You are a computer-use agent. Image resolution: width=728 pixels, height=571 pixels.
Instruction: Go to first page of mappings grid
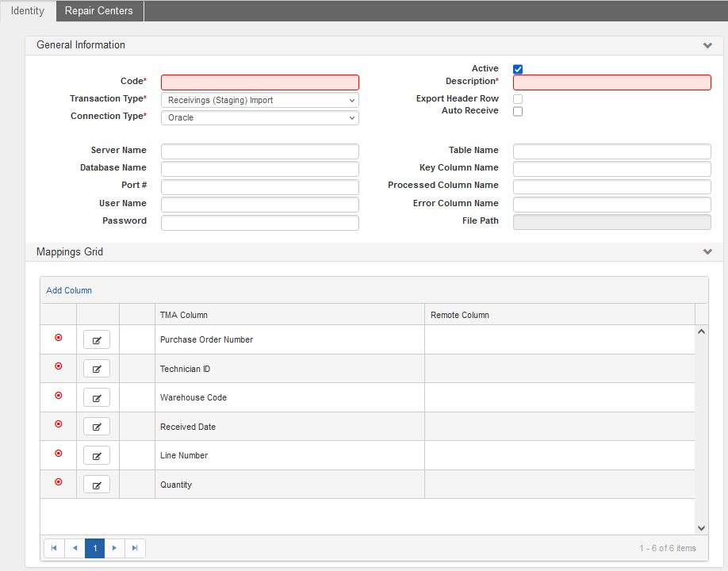coord(54,548)
